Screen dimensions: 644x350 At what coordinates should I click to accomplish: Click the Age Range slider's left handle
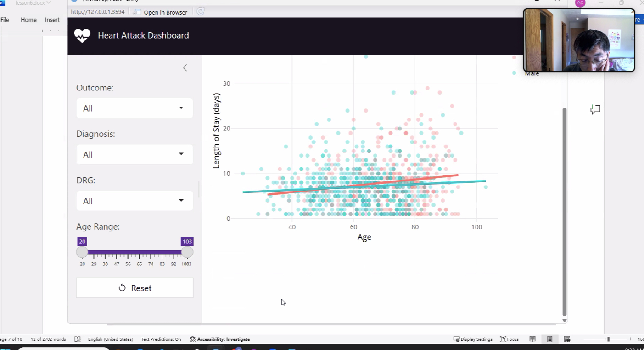[82, 252]
